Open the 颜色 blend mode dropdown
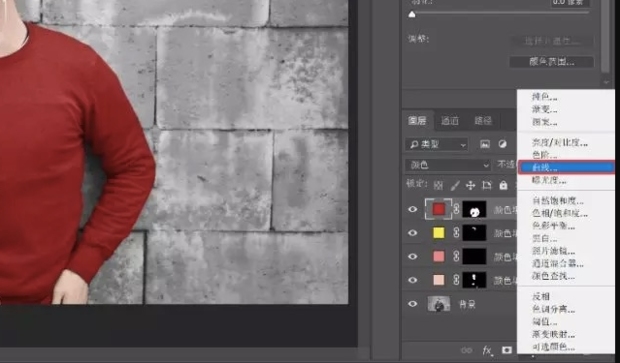Screen dimensions: 620x363 tap(448, 165)
